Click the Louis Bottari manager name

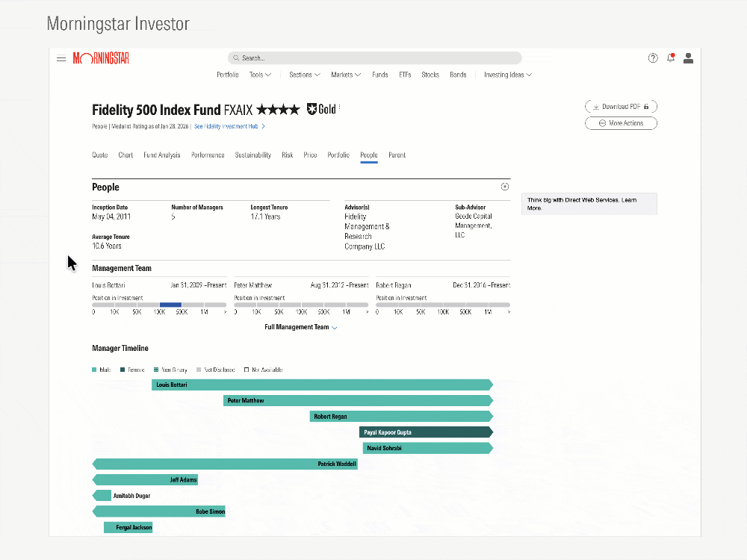pyautogui.click(x=108, y=285)
